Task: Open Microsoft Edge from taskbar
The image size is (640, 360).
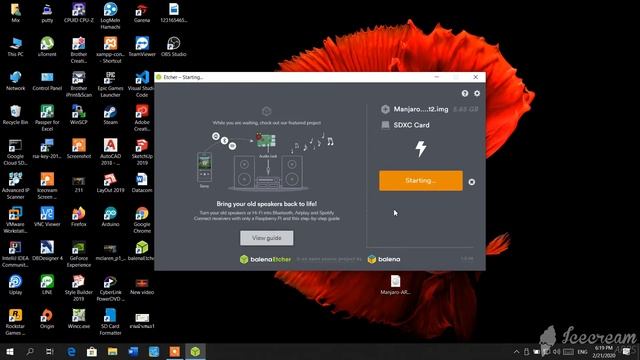Action: (71, 351)
